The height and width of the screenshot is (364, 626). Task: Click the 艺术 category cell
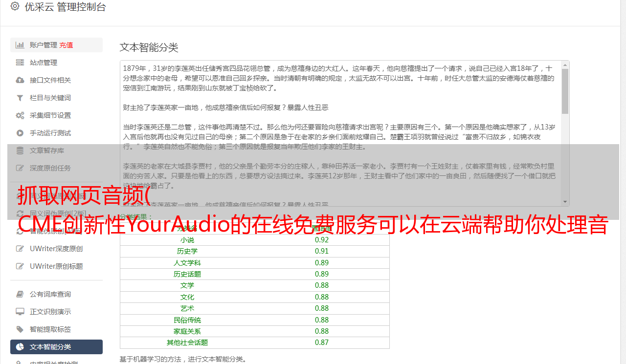click(187, 308)
